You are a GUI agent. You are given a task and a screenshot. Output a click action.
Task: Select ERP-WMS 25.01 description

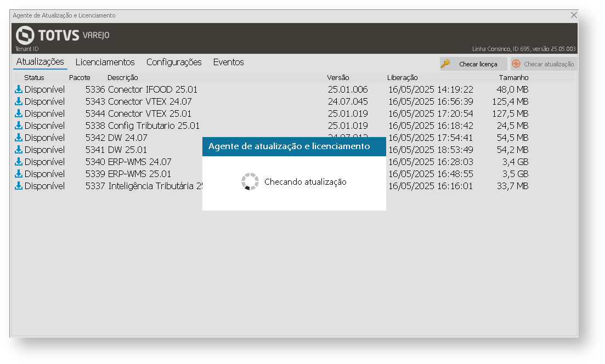point(139,174)
